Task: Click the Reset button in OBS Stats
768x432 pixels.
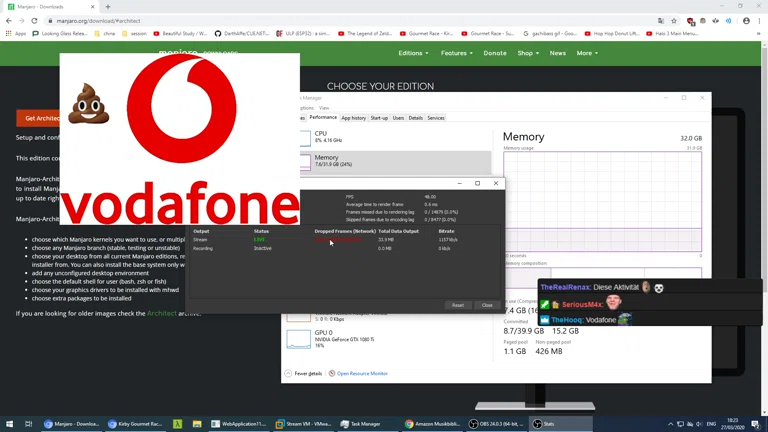Action: click(458, 305)
